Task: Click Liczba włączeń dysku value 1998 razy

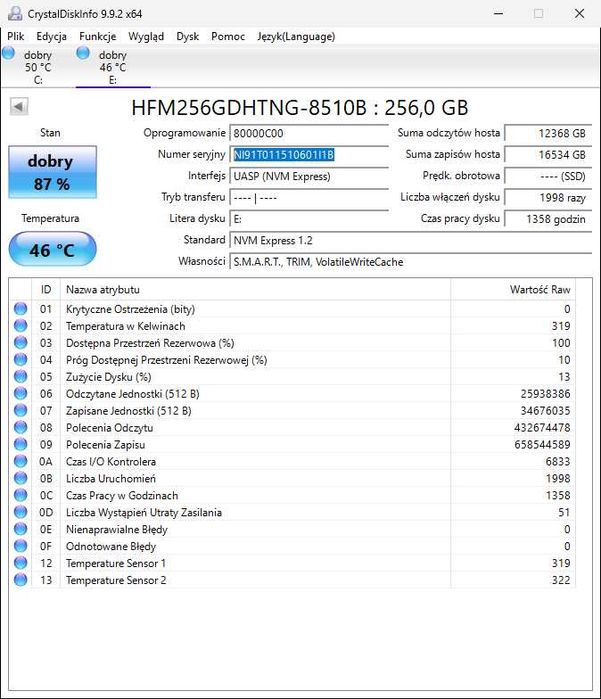Action: (x=548, y=197)
